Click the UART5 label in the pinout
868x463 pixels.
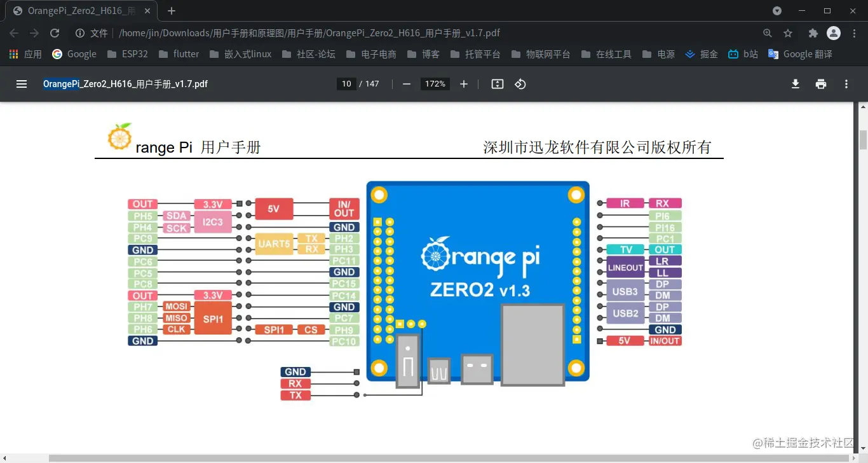274,244
